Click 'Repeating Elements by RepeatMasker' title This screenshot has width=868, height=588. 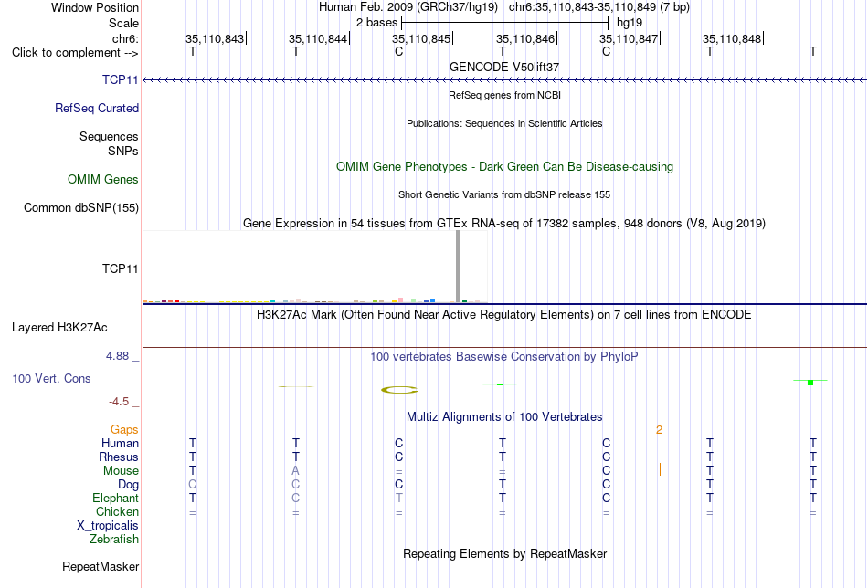point(505,553)
